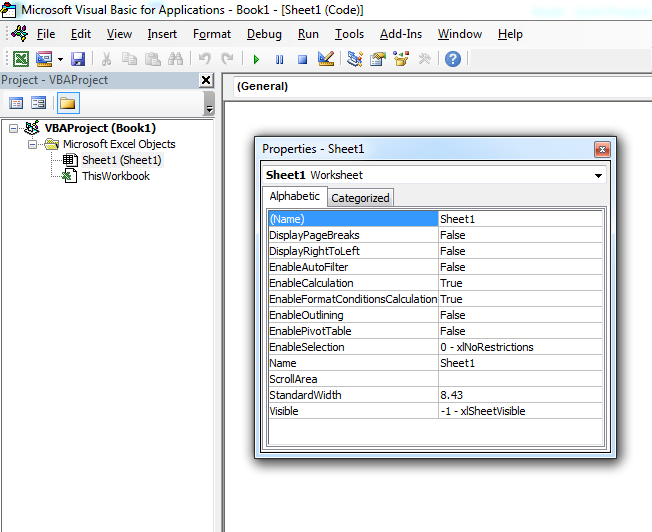The height and width of the screenshot is (532, 652).
Task: Click the Cut scissors icon
Action: click(x=106, y=59)
